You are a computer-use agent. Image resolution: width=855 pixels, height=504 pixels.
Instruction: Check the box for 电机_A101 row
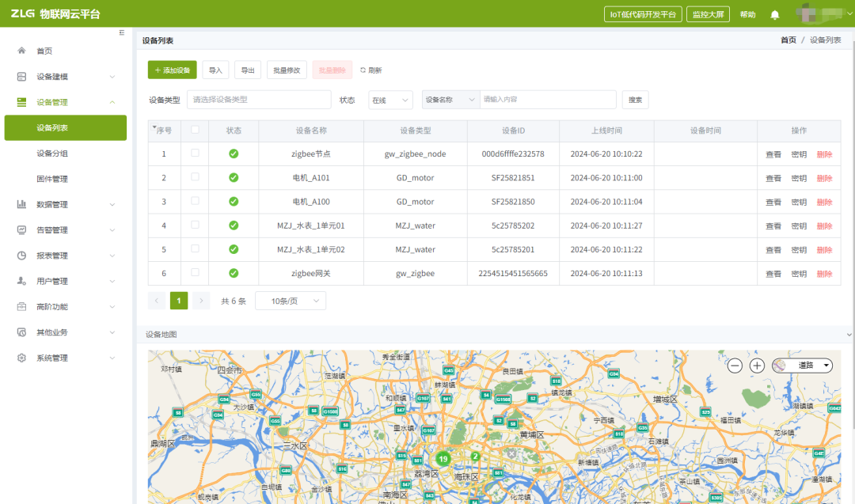click(195, 177)
